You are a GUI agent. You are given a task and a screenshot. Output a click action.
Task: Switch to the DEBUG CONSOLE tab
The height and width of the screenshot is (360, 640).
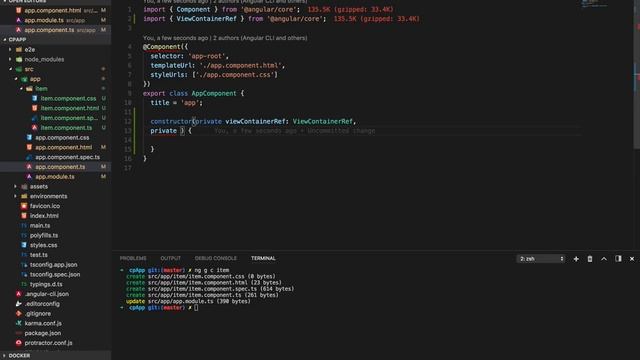coord(216,258)
